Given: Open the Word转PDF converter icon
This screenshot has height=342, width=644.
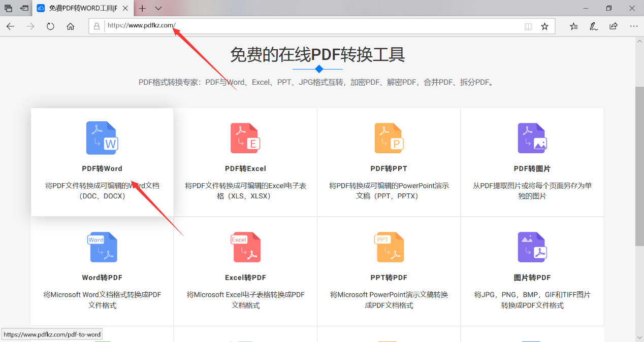Looking at the screenshot, I should pos(102,247).
